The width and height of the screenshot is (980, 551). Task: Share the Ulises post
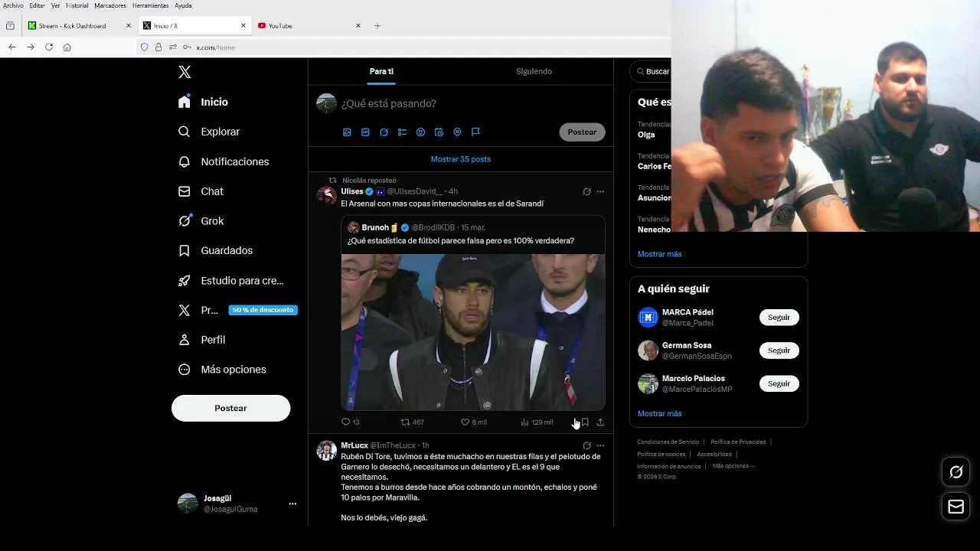600,422
